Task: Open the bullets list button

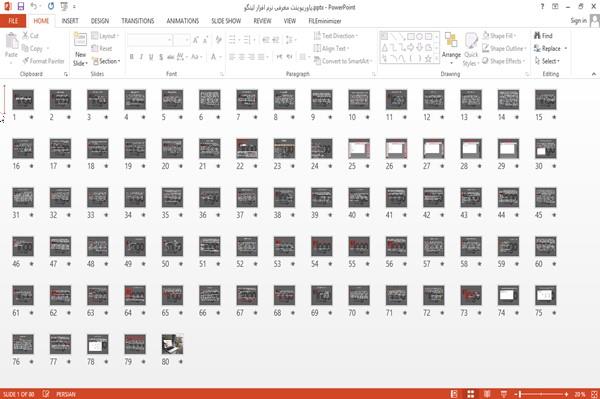Action: tap(233, 40)
